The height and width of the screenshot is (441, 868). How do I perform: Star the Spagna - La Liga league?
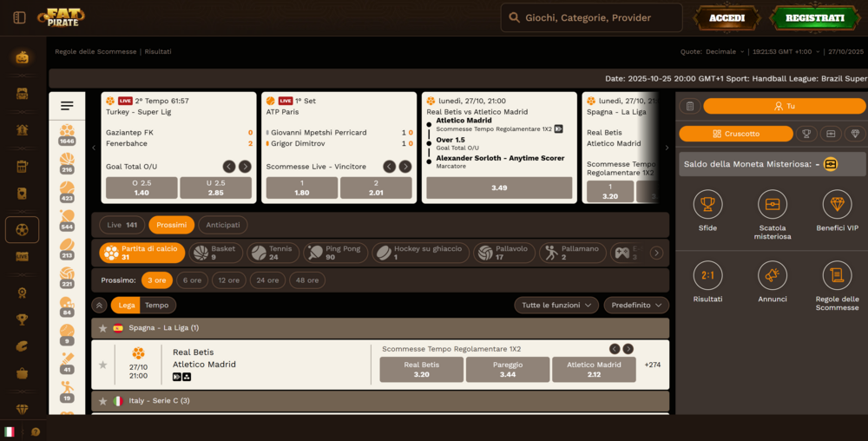click(103, 328)
